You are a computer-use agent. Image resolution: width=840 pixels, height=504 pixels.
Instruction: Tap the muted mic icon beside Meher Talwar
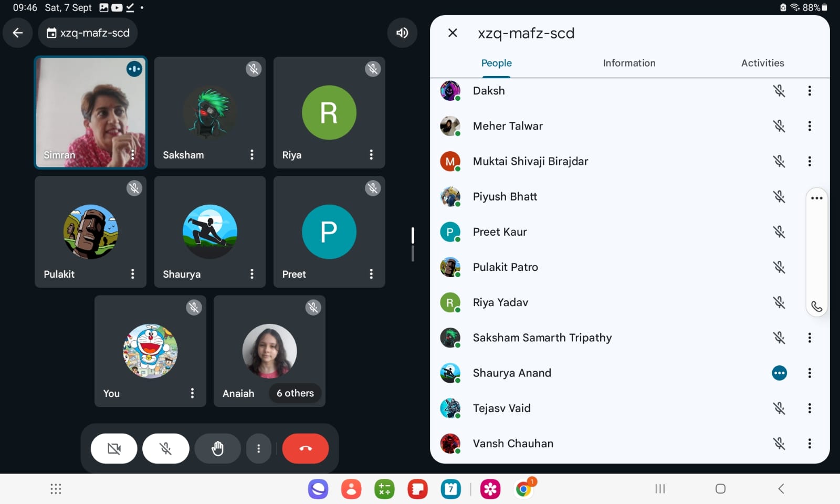[x=779, y=126]
